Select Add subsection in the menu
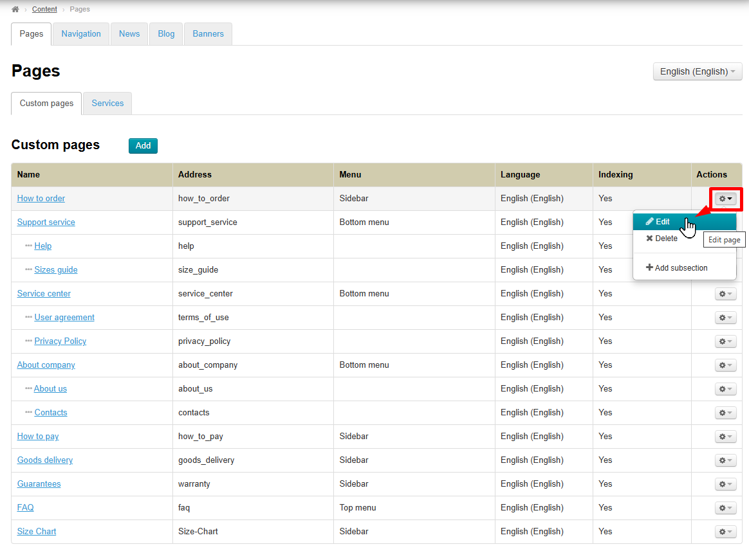The height and width of the screenshot is (560, 749). click(x=680, y=268)
